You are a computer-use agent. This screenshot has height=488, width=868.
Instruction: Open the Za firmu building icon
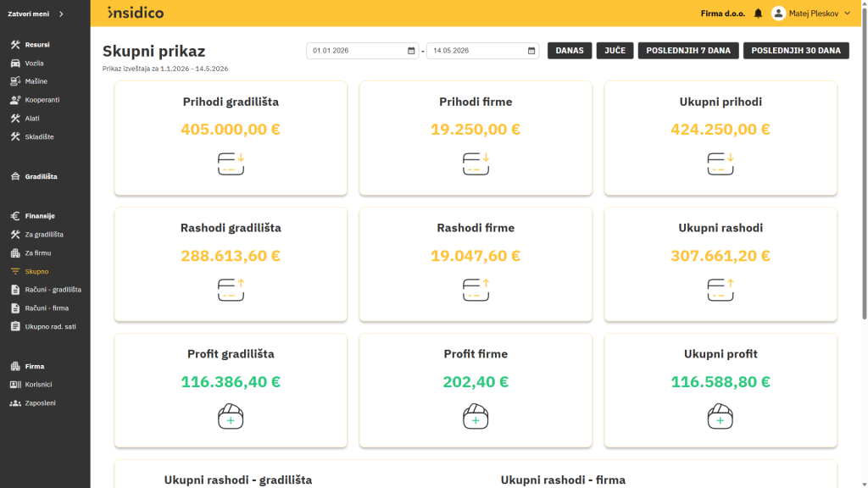(x=15, y=252)
